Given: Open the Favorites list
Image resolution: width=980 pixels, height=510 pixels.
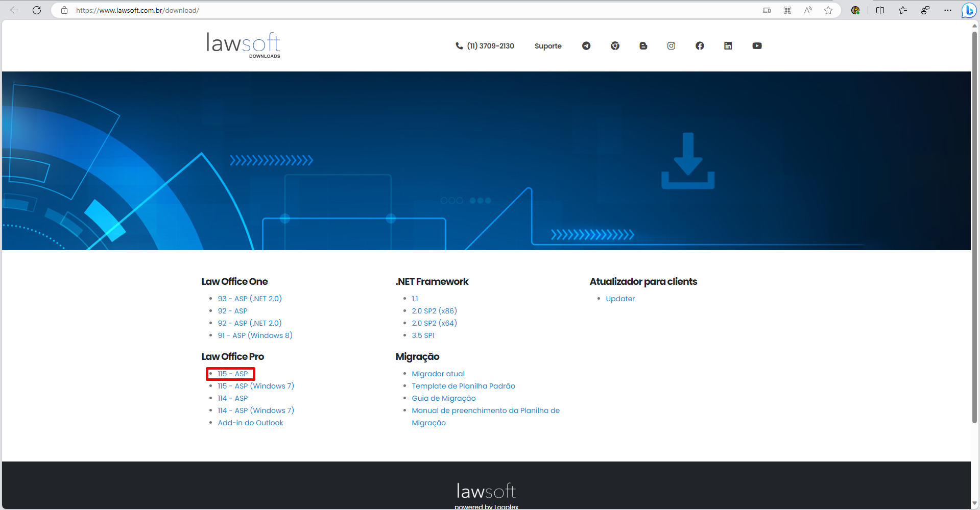Looking at the screenshot, I should click(x=903, y=10).
